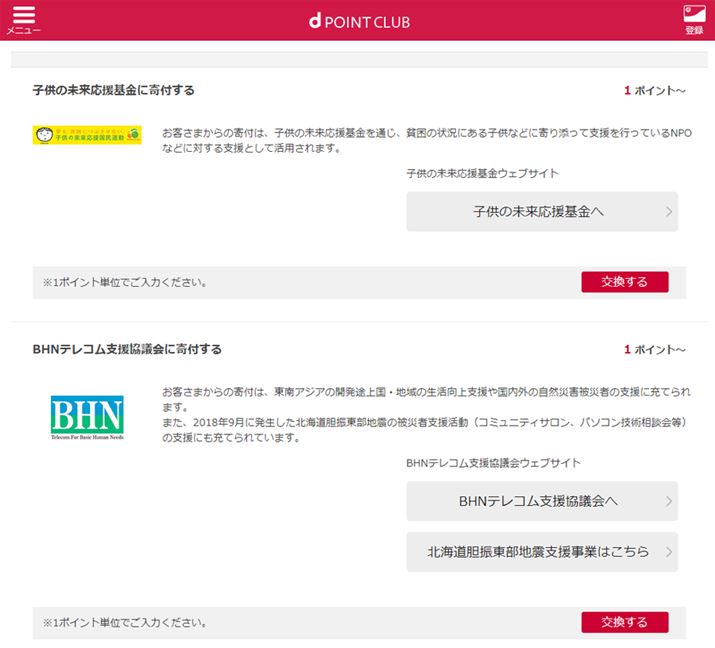Click 1ポイント〜 label for 子供の未来応援基金
This screenshot has height=648, width=715.
pyautogui.click(x=655, y=91)
